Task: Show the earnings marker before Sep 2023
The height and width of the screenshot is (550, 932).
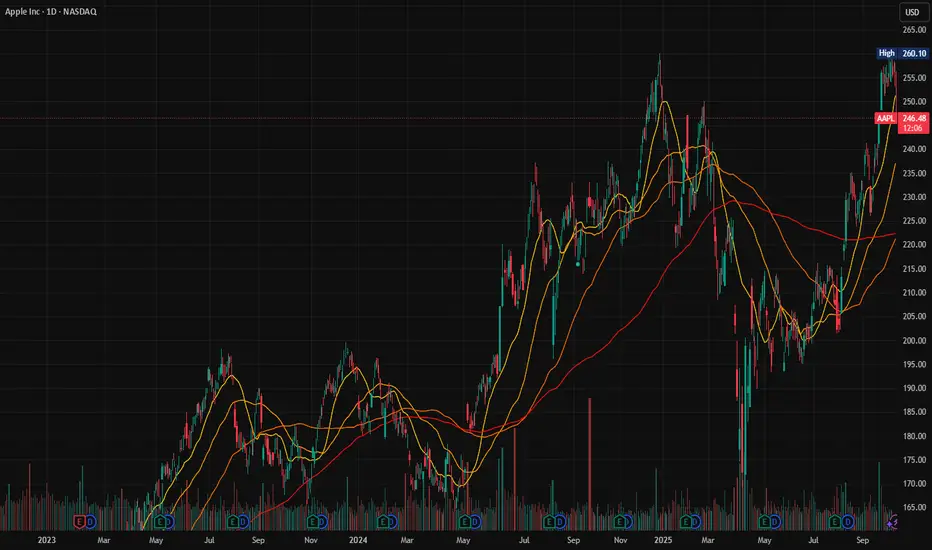Action: (233, 522)
